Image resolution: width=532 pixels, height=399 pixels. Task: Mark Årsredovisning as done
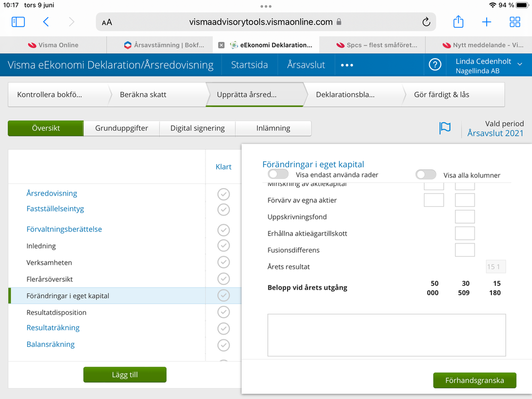pos(224,194)
